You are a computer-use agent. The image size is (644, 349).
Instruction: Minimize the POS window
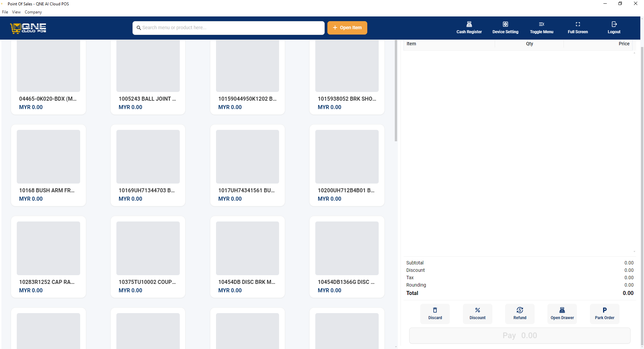point(605,4)
